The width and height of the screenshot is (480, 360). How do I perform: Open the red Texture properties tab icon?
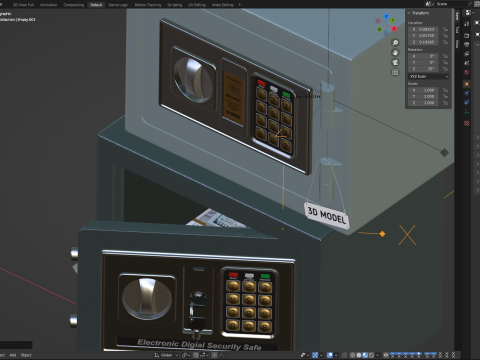point(467,123)
